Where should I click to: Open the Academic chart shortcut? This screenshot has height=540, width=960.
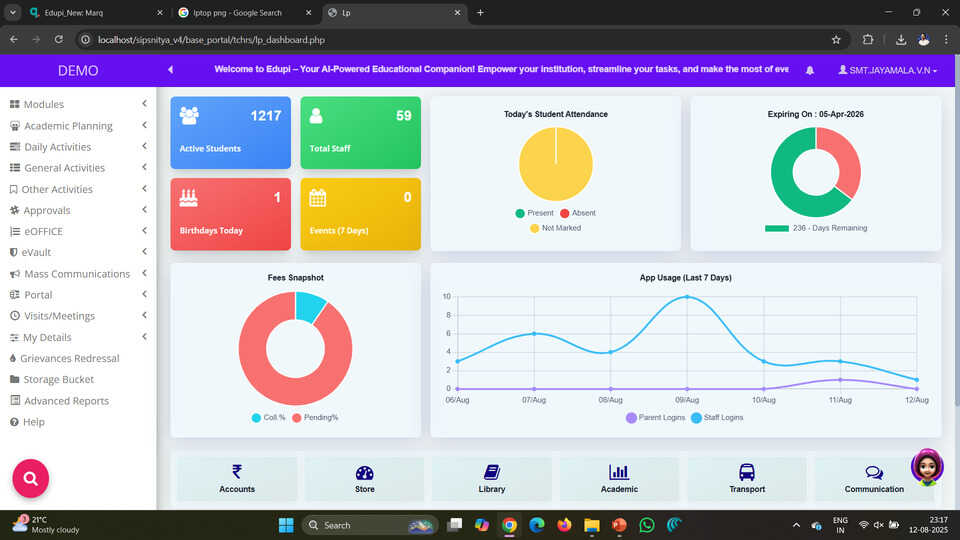pyautogui.click(x=619, y=479)
